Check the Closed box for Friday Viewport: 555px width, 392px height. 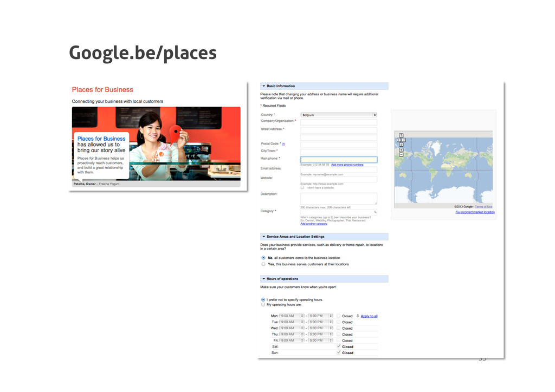(338, 341)
